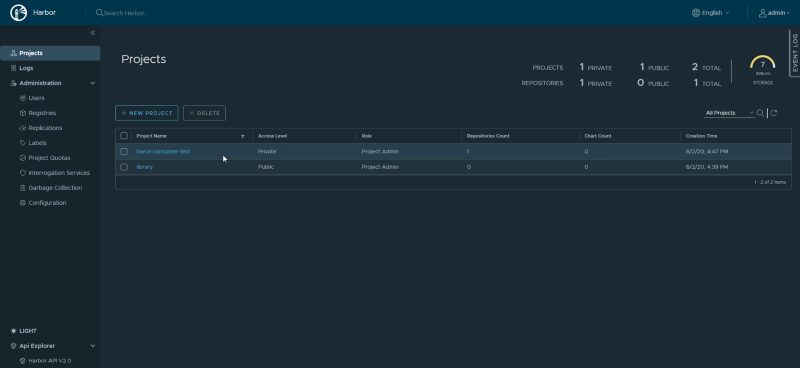Go to Users administration page
The width and height of the screenshot is (800, 368).
tap(36, 98)
